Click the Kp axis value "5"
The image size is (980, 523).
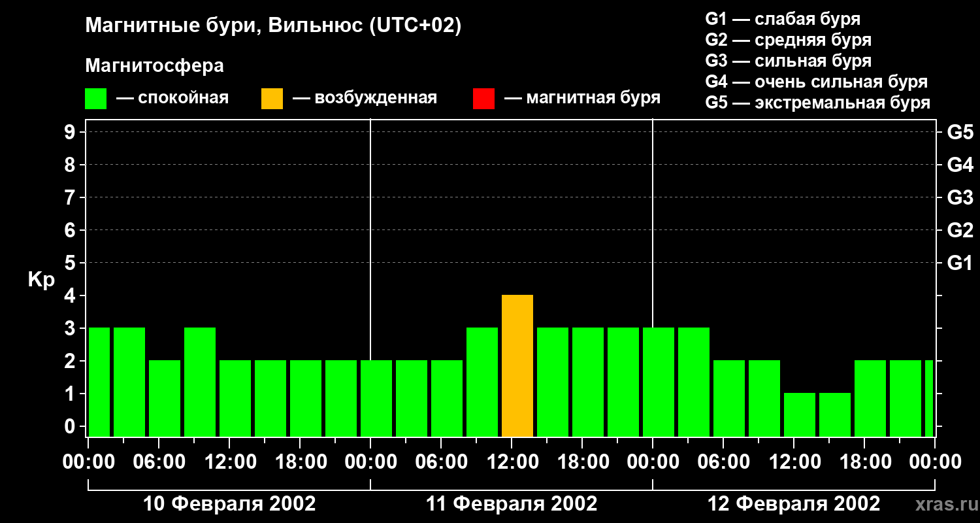[71, 263]
